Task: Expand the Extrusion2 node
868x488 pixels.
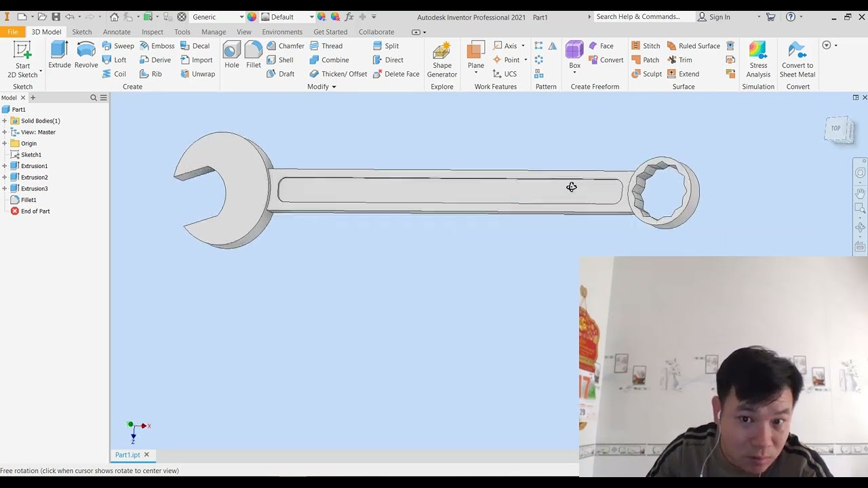Action: (5, 177)
